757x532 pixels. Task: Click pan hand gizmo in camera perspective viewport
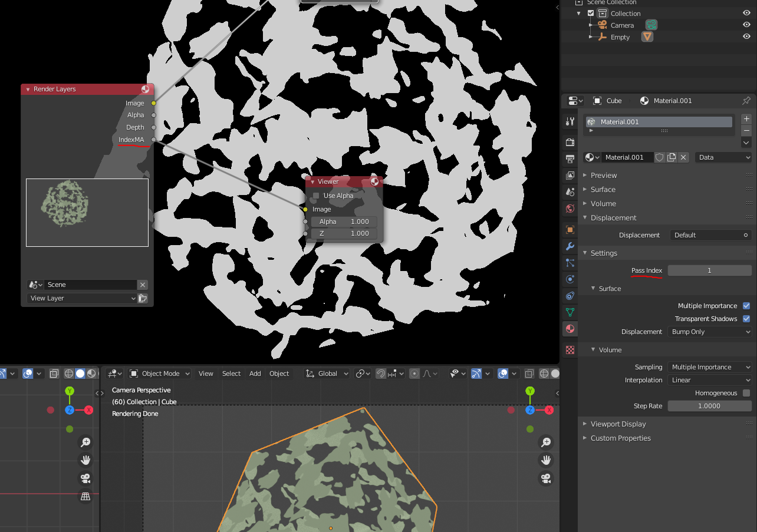click(x=546, y=460)
